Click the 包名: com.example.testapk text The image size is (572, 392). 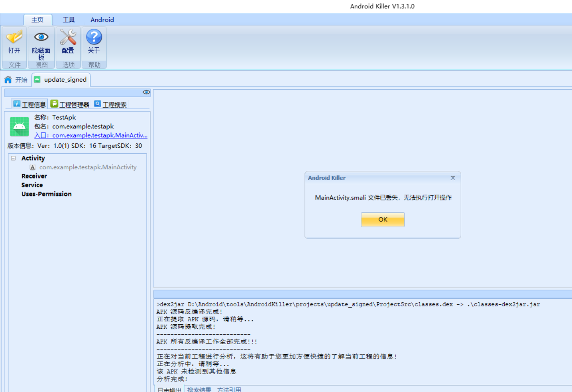[x=74, y=126]
